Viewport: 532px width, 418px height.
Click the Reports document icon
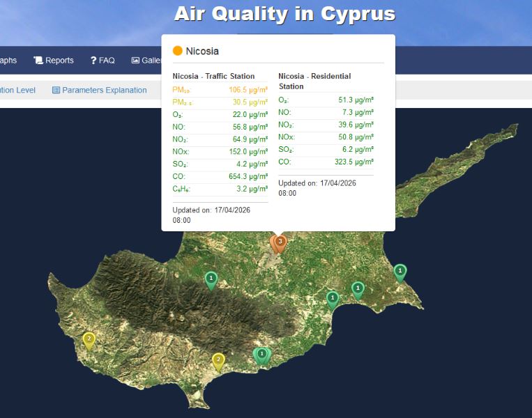38,61
